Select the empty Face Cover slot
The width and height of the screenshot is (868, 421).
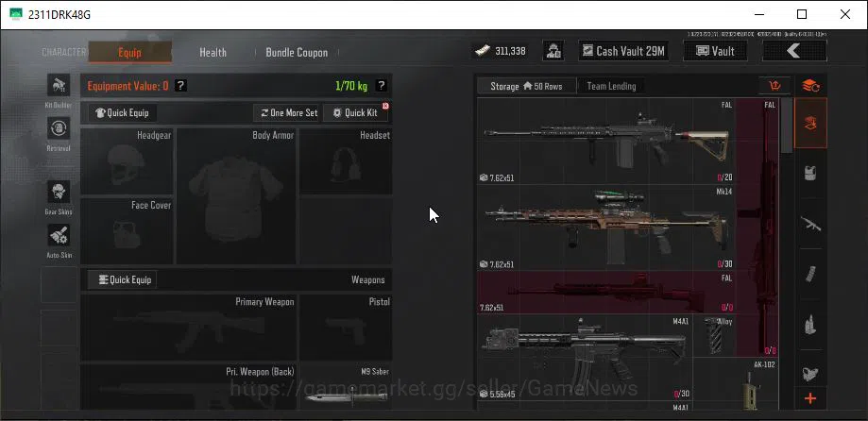[x=127, y=231]
